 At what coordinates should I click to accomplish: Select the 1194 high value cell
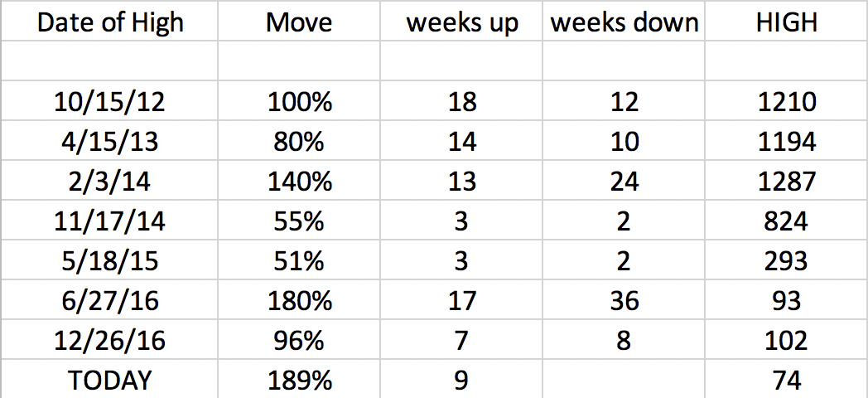(x=787, y=142)
